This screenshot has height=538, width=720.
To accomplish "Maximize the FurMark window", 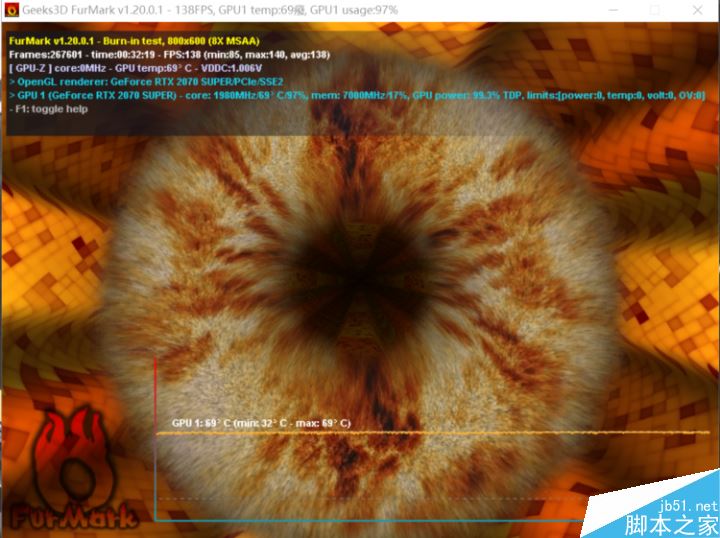I will (655, 10).
